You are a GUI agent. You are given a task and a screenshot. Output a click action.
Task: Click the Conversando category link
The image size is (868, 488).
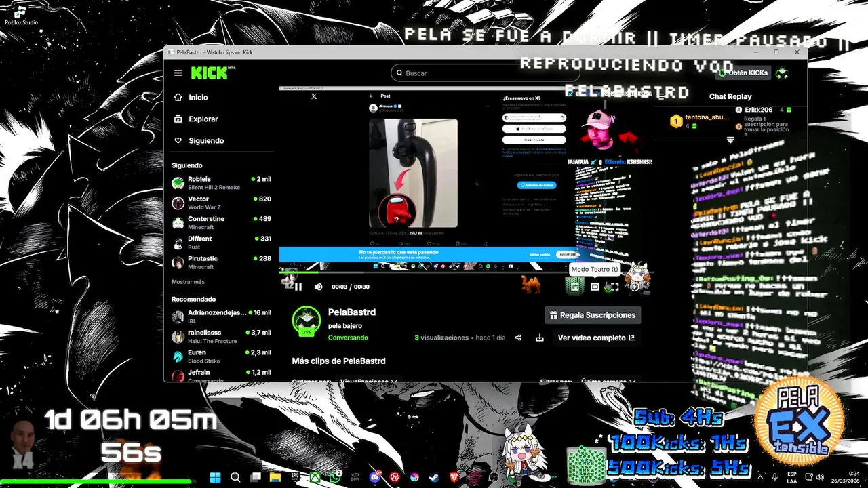[x=348, y=338]
